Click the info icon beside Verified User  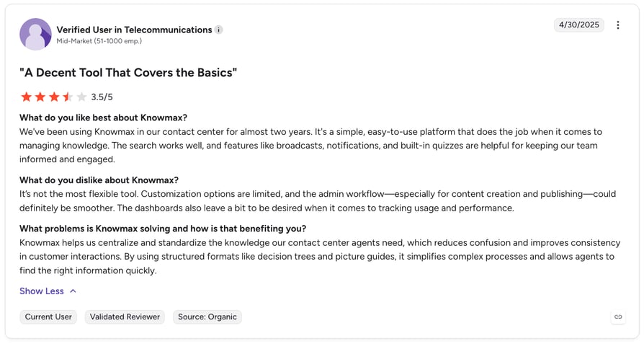[219, 30]
